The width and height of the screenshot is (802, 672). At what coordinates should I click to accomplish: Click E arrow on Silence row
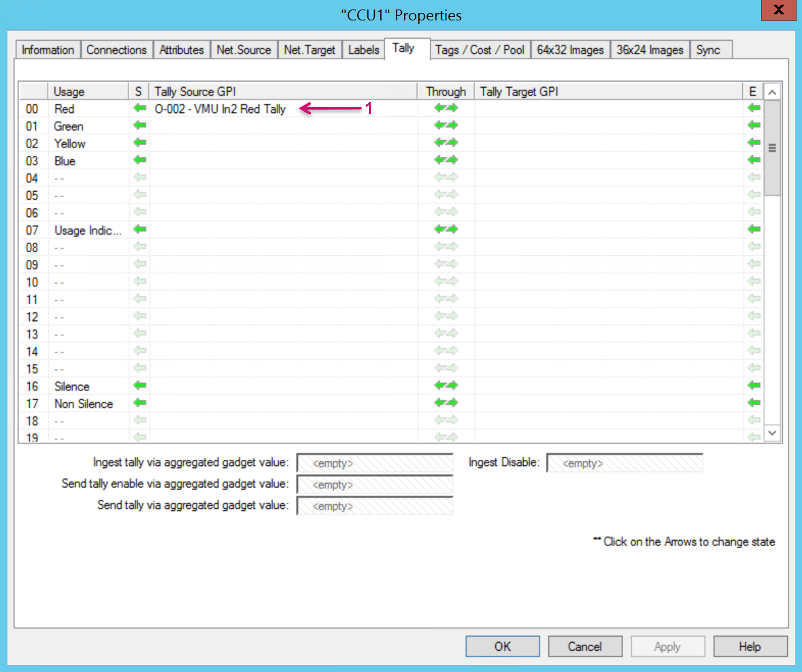tap(754, 386)
